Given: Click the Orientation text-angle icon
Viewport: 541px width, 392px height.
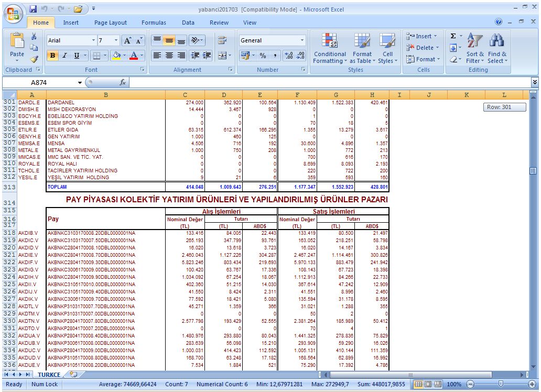Looking at the screenshot, I should [196, 40].
